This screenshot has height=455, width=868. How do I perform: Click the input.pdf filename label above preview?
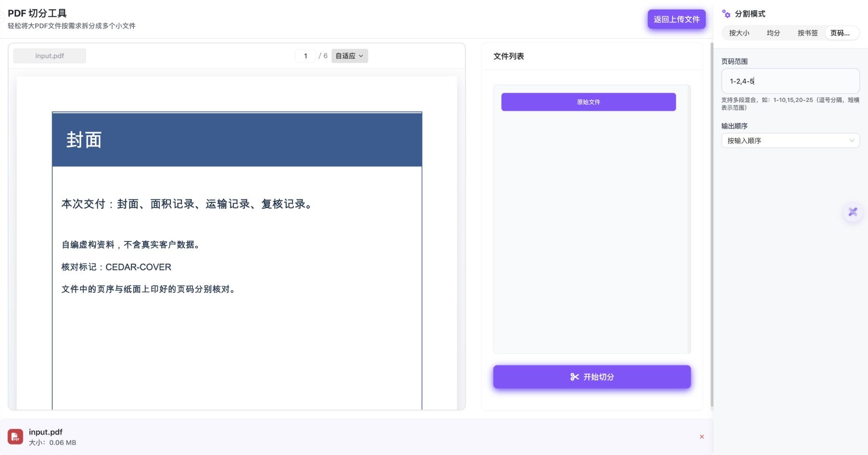tap(50, 56)
